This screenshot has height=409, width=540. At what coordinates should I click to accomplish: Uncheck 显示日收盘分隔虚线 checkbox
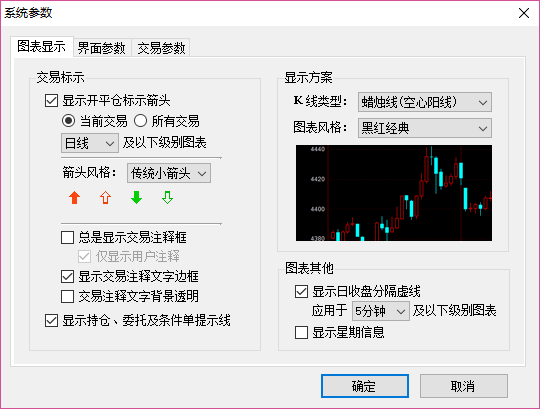click(x=301, y=292)
